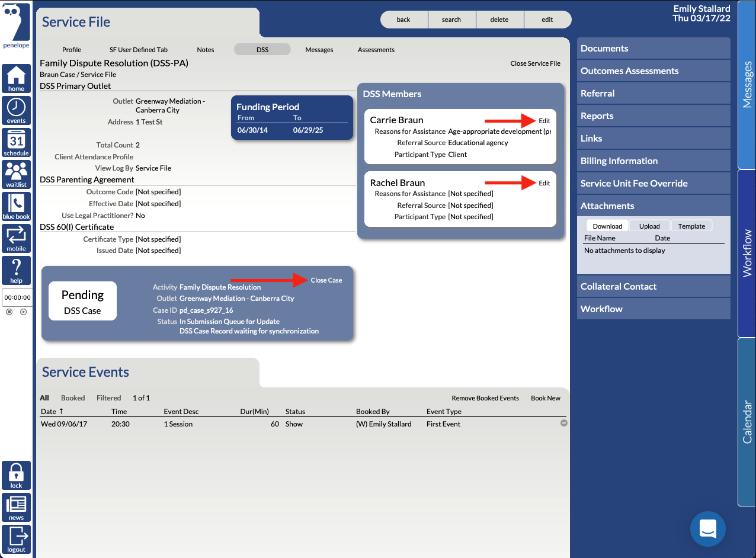Open the waitlist people icon
Viewport: 756px width, 558px height.
pyautogui.click(x=16, y=175)
